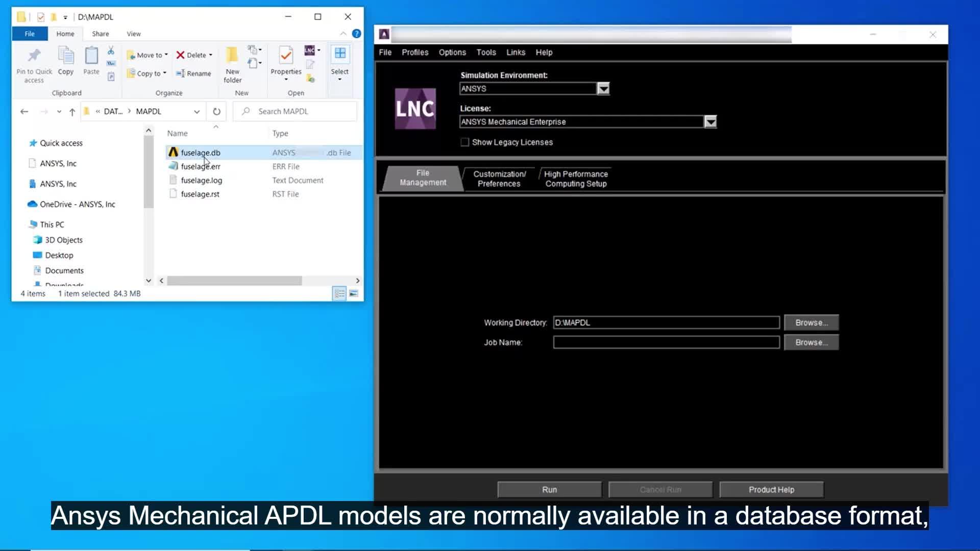Click Browse next to Working Directory

click(x=811, y=322)
